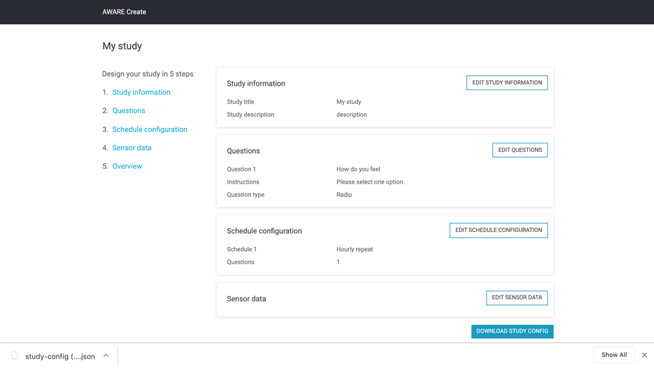
Task: Close the downloads bar
Action: (644, 355)
